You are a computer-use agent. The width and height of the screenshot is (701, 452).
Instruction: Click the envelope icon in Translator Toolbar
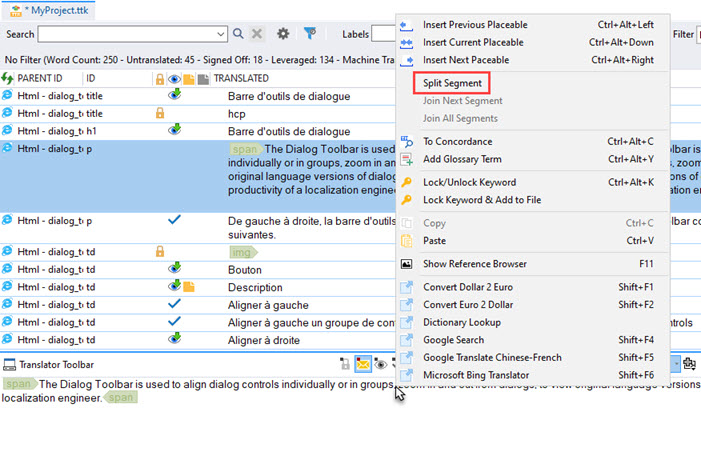pyautogui.click(x=363, y=366)
